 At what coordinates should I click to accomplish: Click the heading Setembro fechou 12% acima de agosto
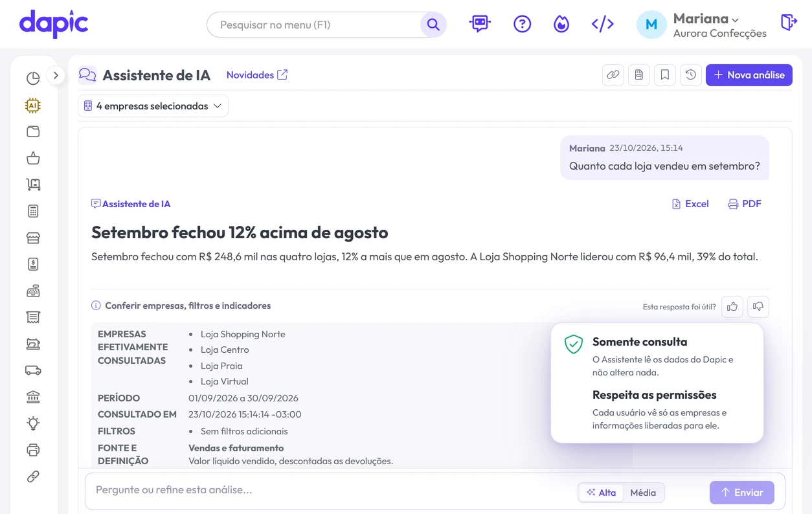click(x=240, y=232)
